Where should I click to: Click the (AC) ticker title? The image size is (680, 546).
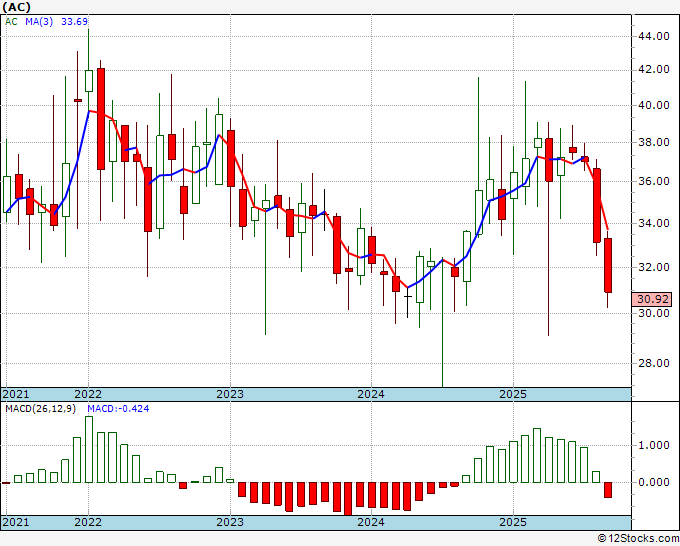[16, 7]
